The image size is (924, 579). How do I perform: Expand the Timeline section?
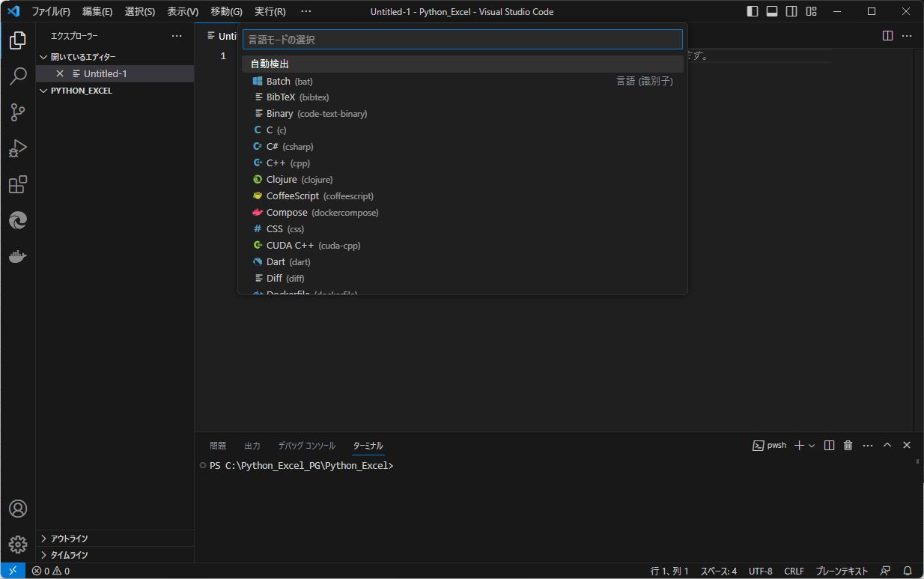[115, 555]
